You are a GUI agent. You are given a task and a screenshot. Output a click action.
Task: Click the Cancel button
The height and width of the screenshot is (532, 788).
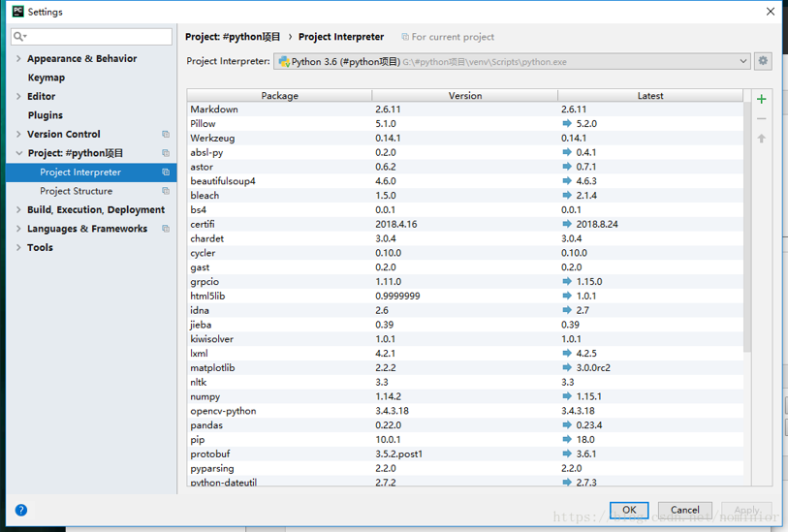point(684,510)
